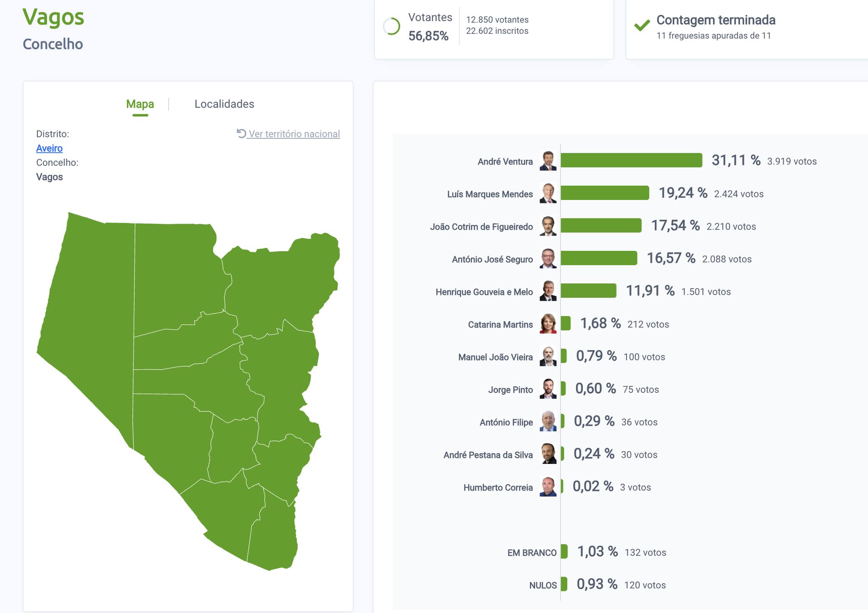Click the undo arrow icon near territory link

241,133
